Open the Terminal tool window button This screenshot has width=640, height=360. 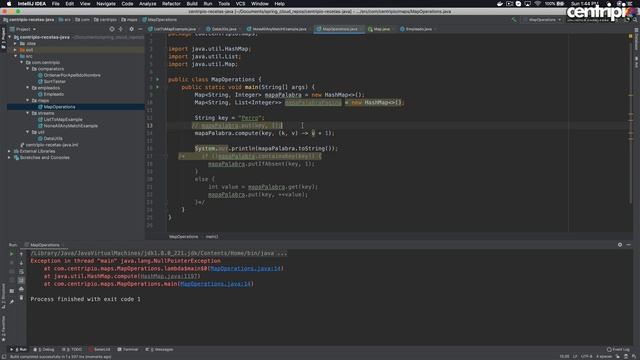(128, 349)
